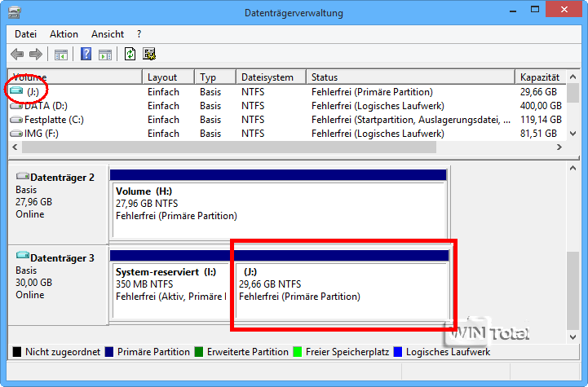Click the Datenträger 2 disk icon
The height and width of the screenshot is (387, 588).
point(23,176)
